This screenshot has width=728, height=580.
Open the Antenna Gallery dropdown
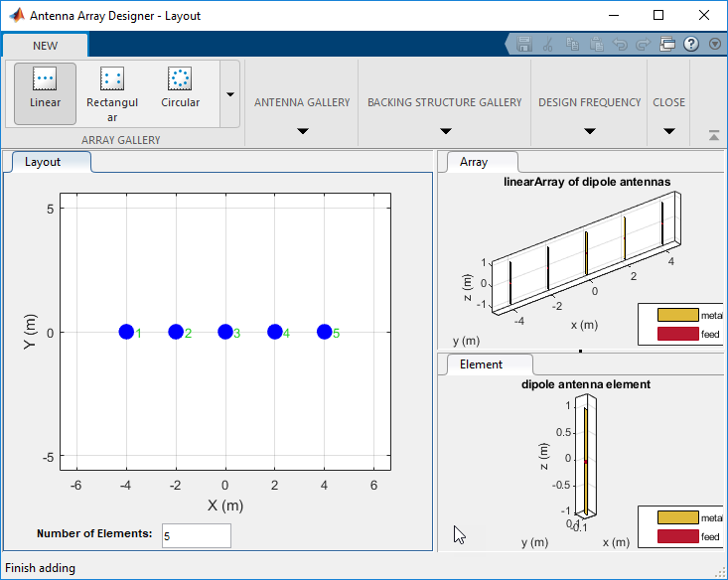(x=302, y=131)
